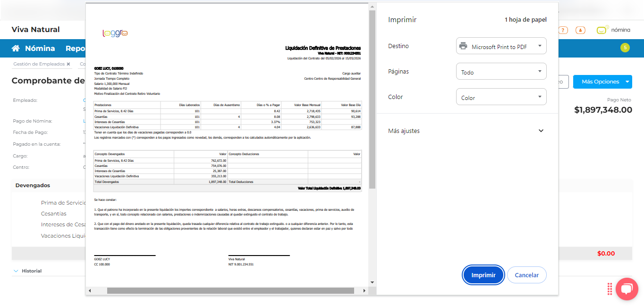Screen dimensions: 644x306
Task: Click the preview scroll right arrow
Action: pos(364,290)
